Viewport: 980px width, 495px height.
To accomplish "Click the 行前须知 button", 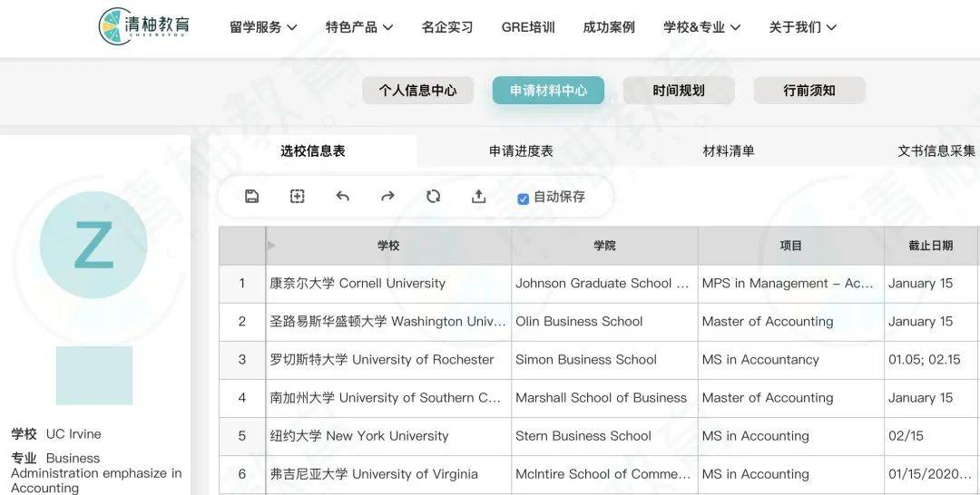I will tap(809, 90).
